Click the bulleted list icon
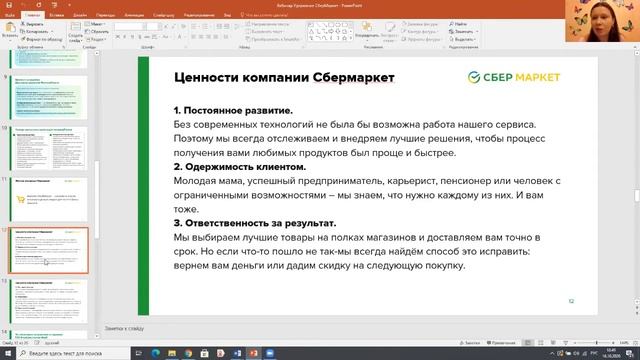 [195, 27]
